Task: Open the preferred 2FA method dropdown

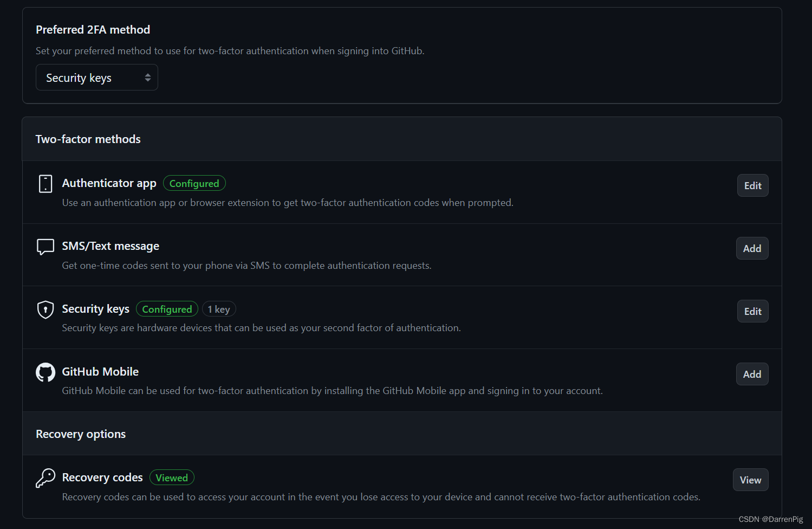Action: 96,78
